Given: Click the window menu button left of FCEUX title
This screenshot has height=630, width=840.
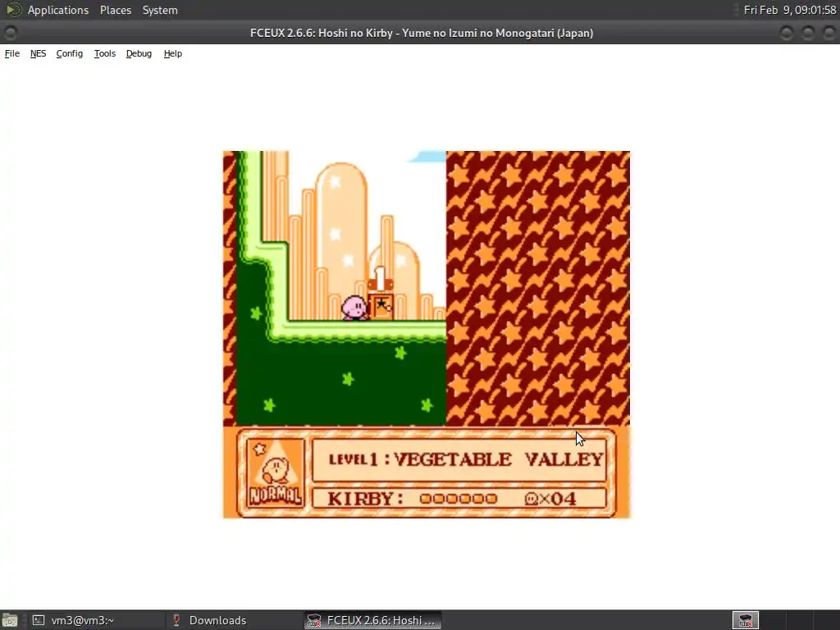Looking at the screenshot, I should tap(10, 33).
